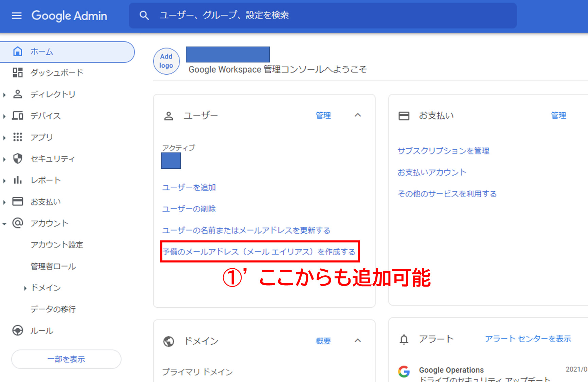Screen dimensions: 588x382
Task: Open 管理者ロール in sidebar
Action: 53,266
